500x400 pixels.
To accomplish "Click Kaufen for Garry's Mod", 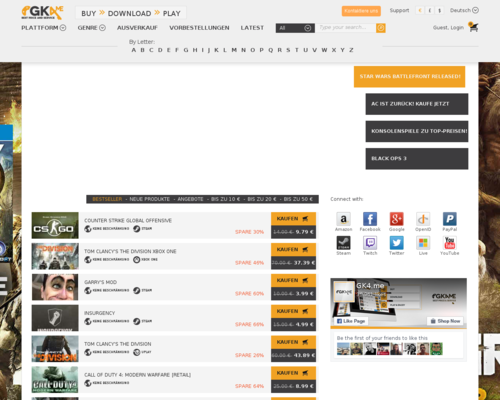I will pos(293,280).
